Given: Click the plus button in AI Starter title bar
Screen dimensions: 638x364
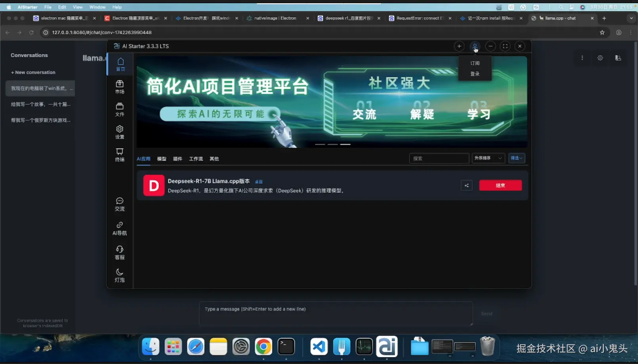Looking at the screenshot, I should coord(459,46).
